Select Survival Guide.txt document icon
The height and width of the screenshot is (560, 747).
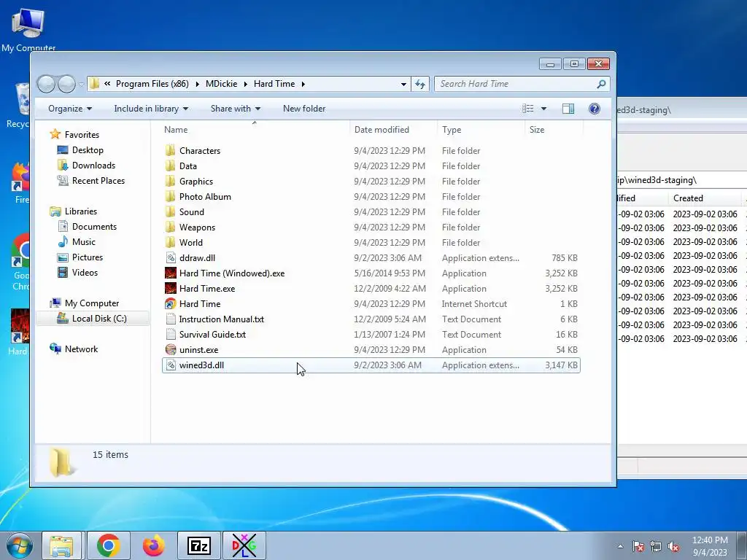(x=171, y=334)
